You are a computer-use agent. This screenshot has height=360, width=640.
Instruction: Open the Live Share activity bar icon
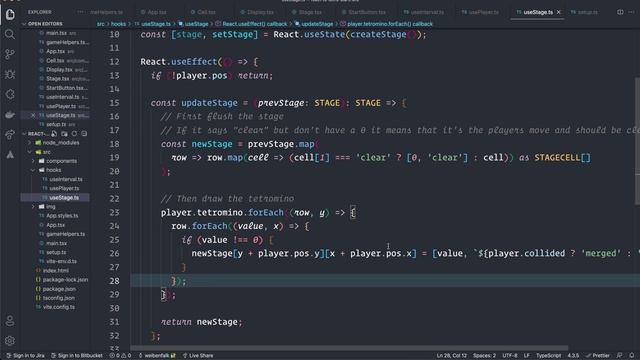click(x=10, y=134)
